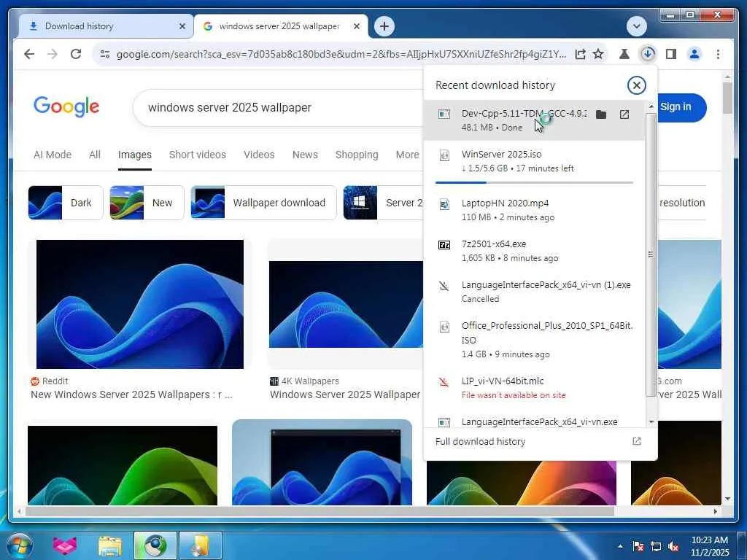Open Chrome Labs flask icon
The width and height of the screenshot is (747, 560).
624,54
